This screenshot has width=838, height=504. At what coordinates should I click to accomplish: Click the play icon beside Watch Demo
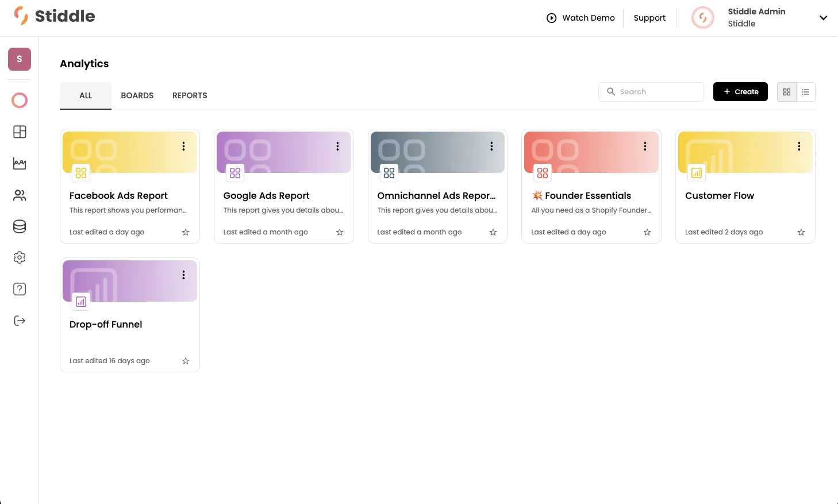551,18
